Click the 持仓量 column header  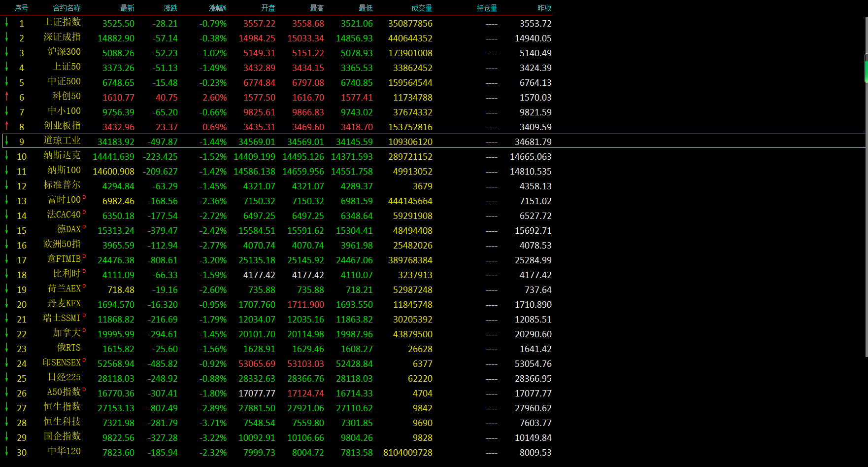tap(487, 8)
